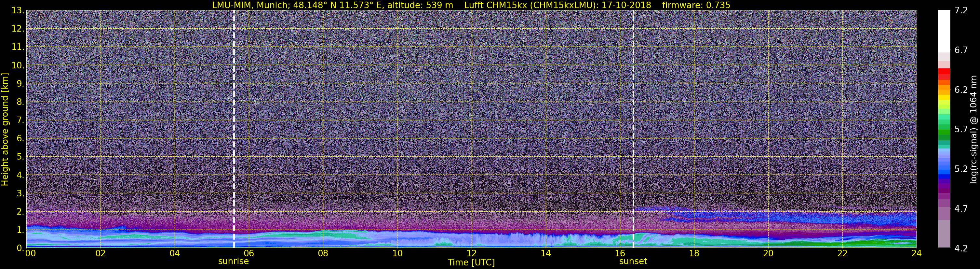
Task: Click the x-axis tick label '10'
Action: 397,253
